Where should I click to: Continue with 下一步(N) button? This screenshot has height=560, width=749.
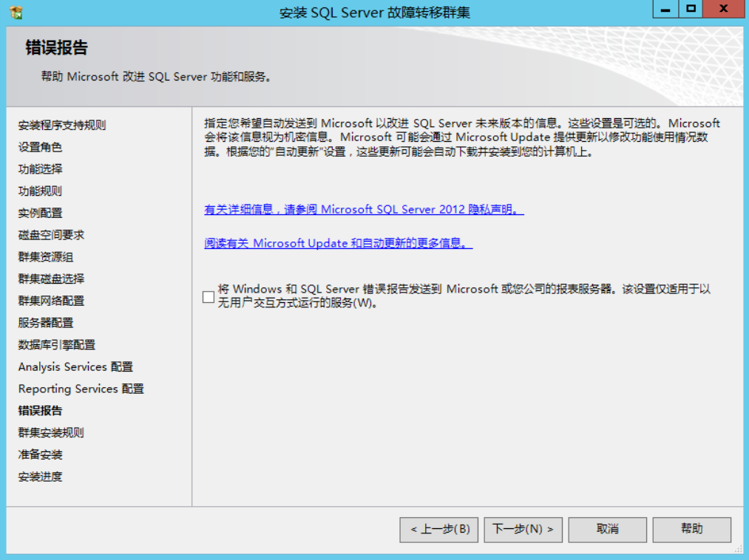pyautogui.click(x=523, y=530)
